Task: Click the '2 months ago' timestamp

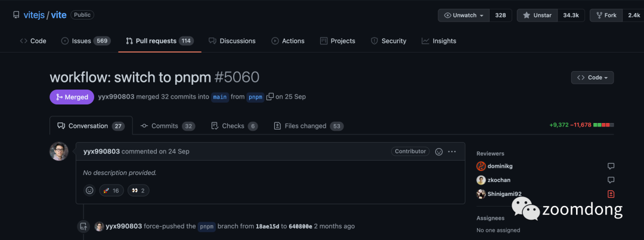Action: (x=335, y=226)
